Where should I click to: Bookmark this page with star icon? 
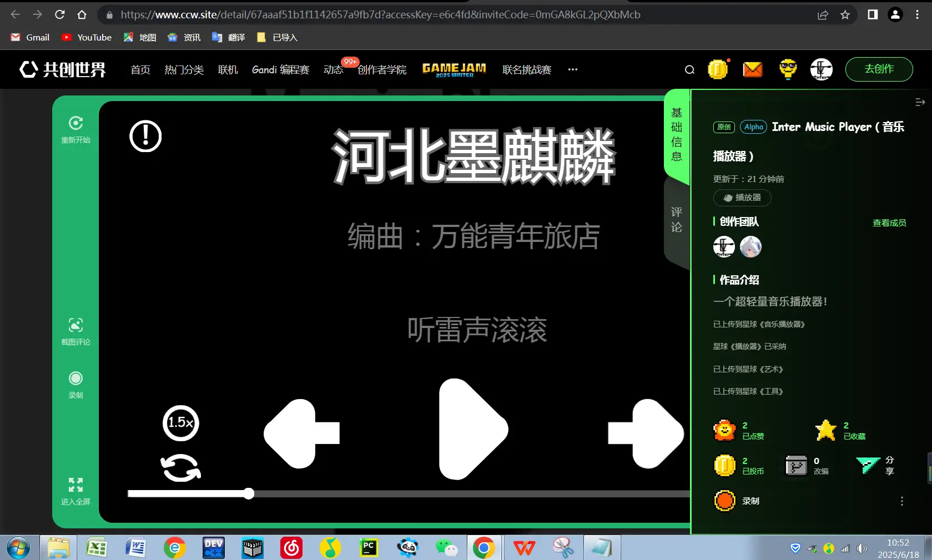(x=845, y=15)
